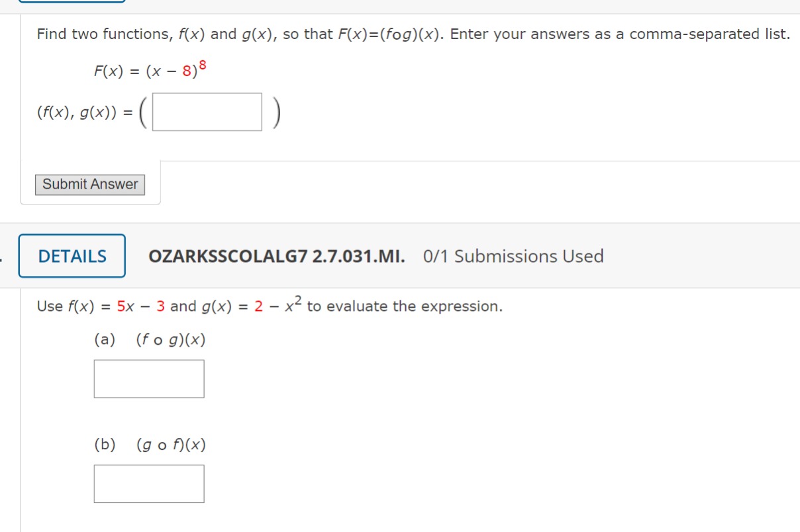Click the left parenthesis beside the answer box
800x532 pixels.
(143, 111)
